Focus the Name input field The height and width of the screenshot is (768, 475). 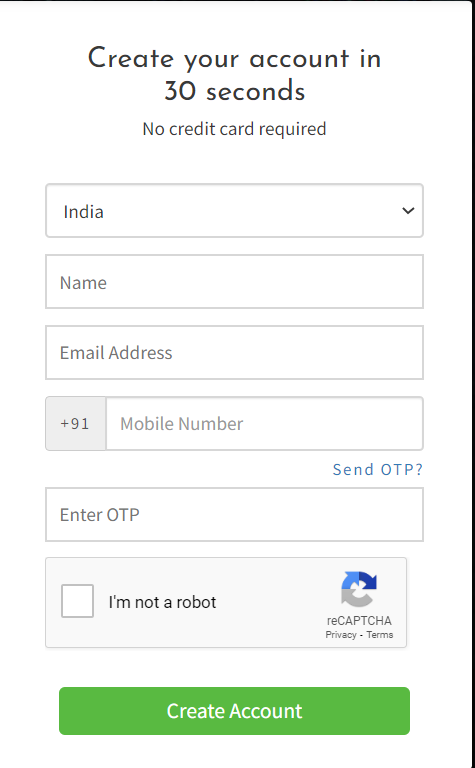tap(235, 282)
